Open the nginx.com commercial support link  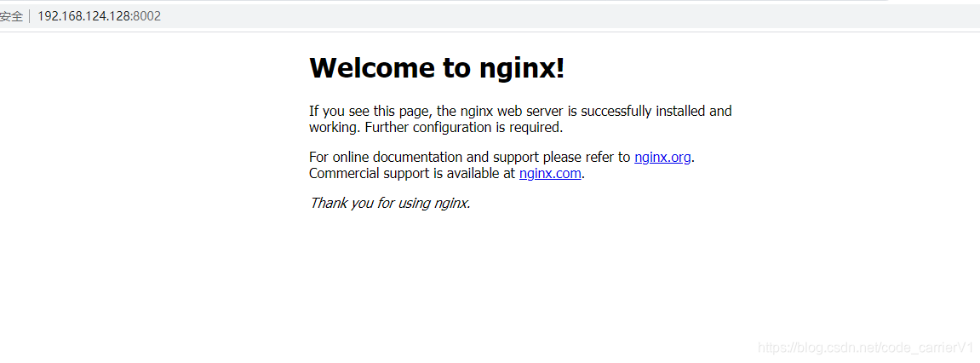tap(550, 173)
